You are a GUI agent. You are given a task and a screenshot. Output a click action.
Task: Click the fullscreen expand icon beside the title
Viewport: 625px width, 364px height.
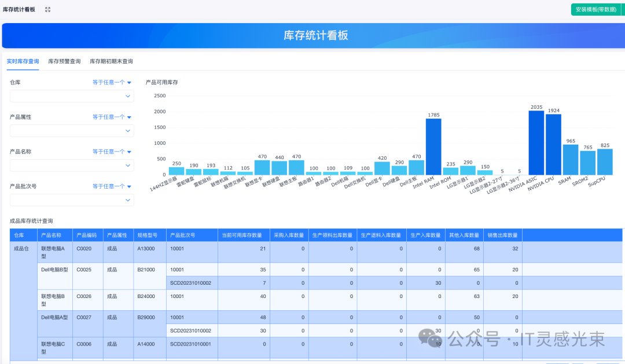pyautogui.click(x=47, y=10)
